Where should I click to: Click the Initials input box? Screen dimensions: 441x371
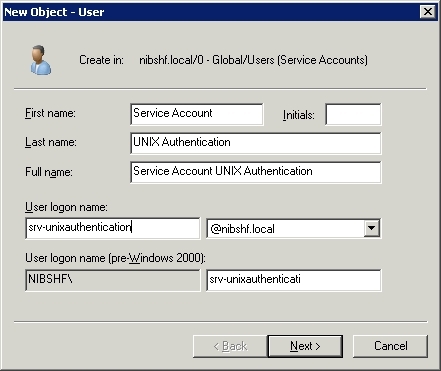coord(353,114)
